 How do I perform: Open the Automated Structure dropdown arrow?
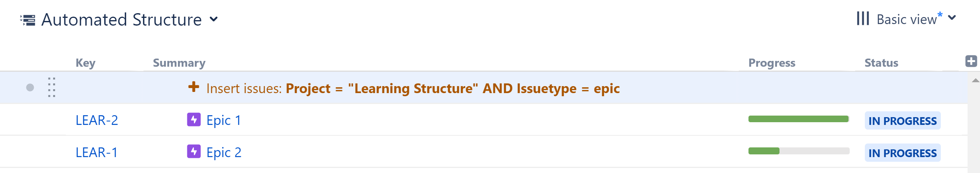pos(214,19)
